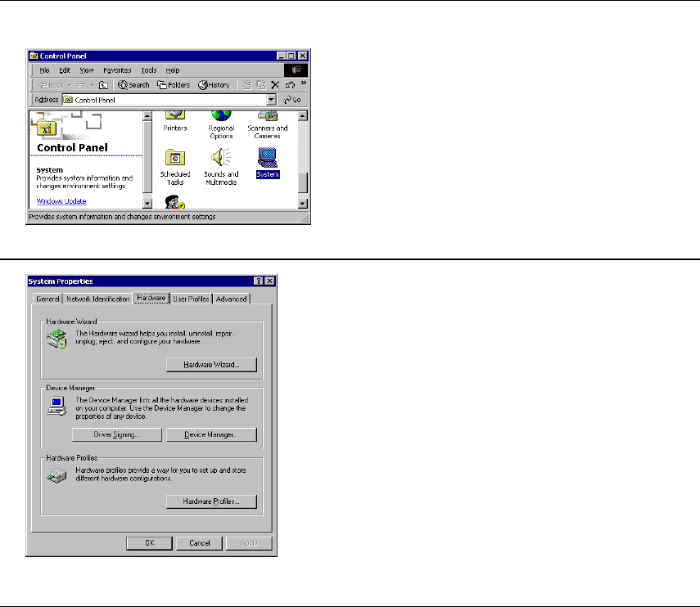Click OK in System Properties
The image size is (700, 607).
tap(150, 543)
